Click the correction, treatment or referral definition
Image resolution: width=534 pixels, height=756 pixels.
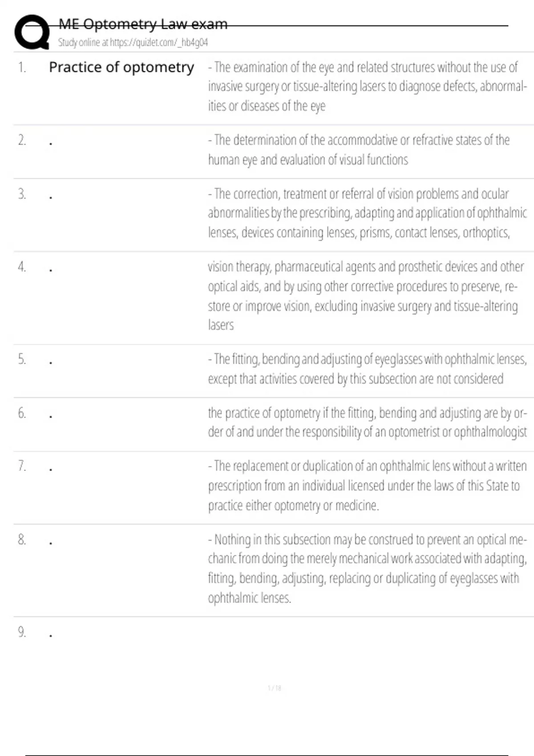(367, 213)
